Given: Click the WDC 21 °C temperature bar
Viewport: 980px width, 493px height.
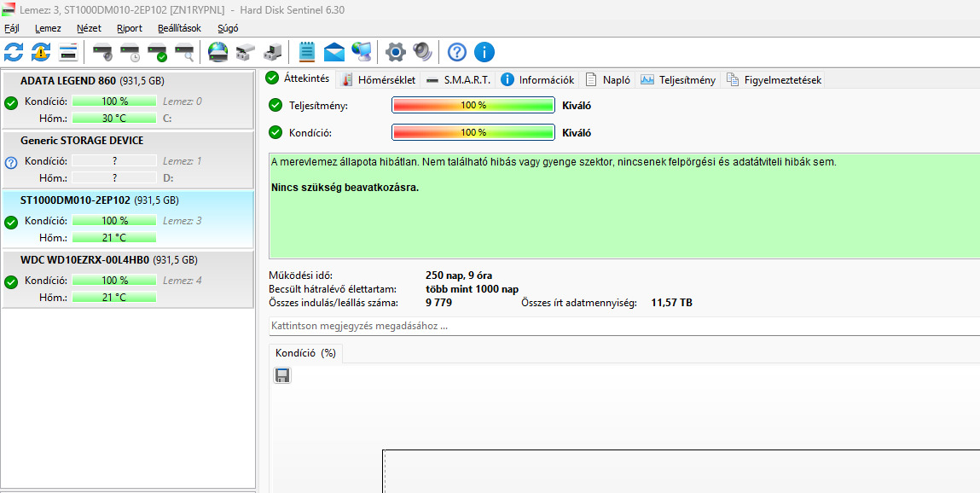Looking at the screenshot, I should point(114,298).
